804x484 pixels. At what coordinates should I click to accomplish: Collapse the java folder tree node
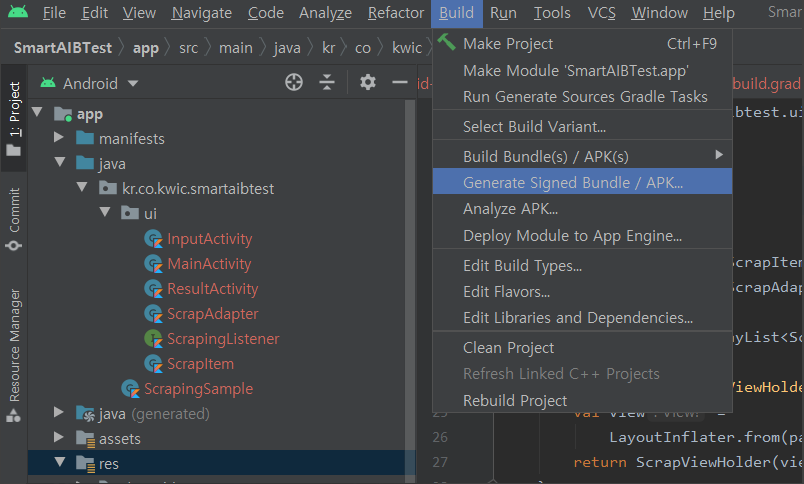click(59, 162)
